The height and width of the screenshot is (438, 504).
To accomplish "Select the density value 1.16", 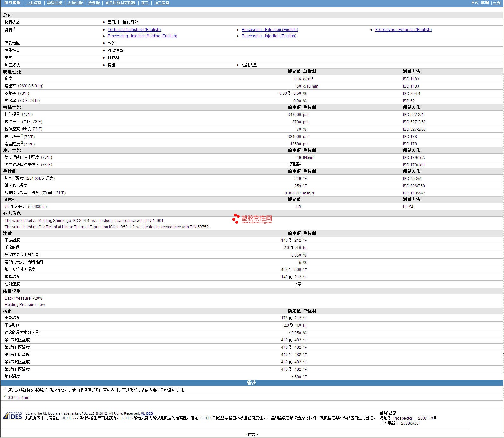I will click(x=297, y=79).
